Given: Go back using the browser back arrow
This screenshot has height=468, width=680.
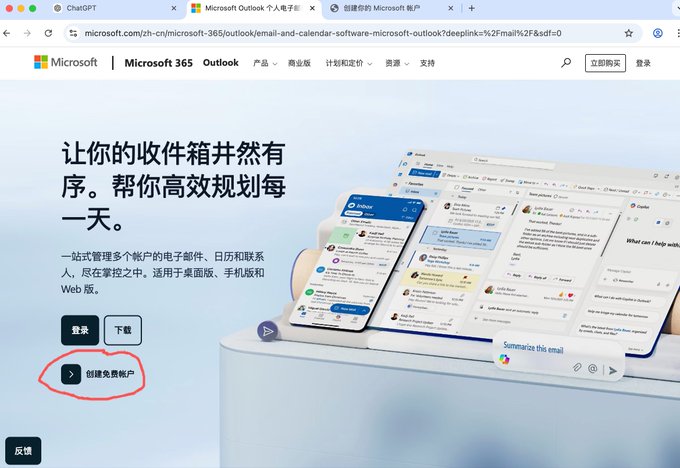Looking at the screenshot, I should (x=7, y=33).
